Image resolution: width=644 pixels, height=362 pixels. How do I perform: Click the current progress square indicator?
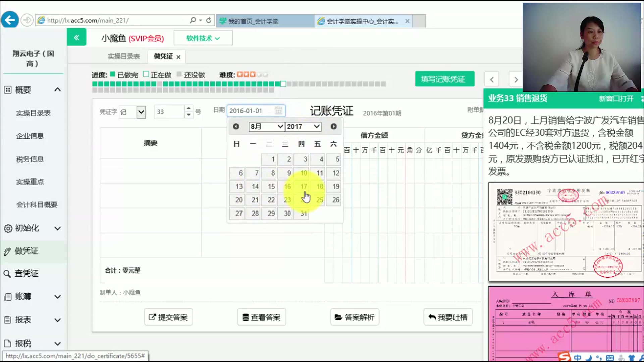coord(283,84)
